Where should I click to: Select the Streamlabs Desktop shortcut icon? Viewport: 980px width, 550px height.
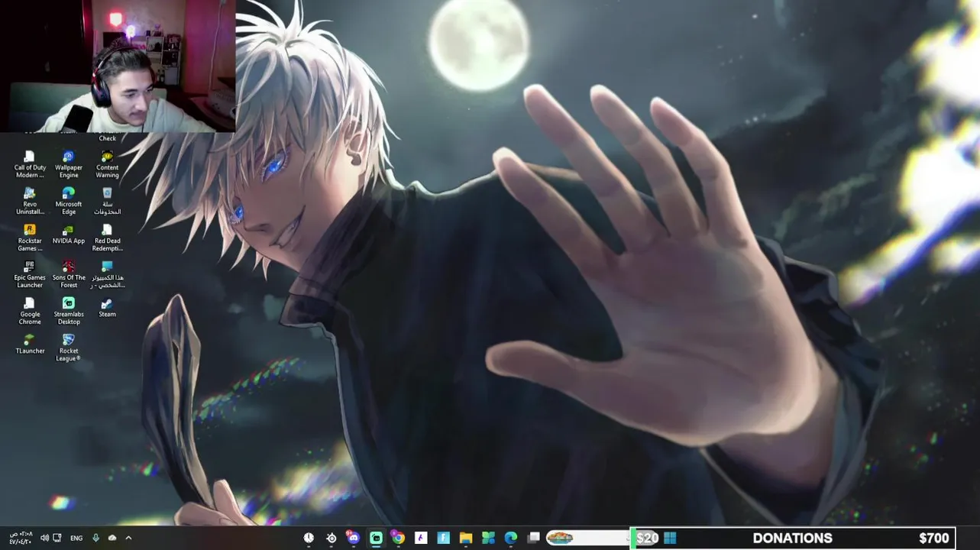point(69,311)
